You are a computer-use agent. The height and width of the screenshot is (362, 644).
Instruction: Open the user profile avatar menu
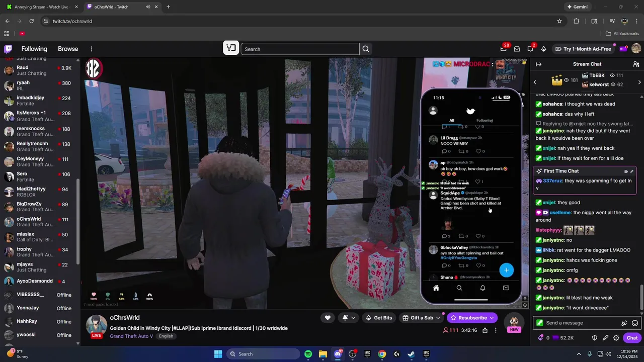click(x=636, y=49)
